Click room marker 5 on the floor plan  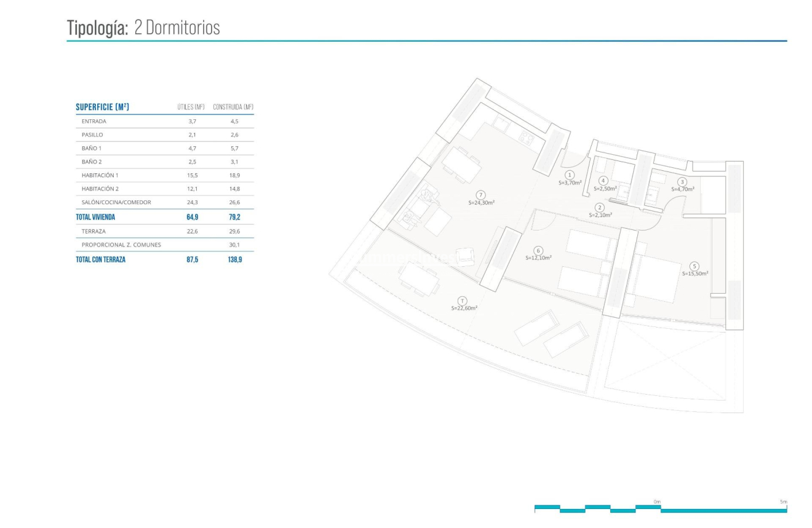pyautogui.click(x=695, y=266)
